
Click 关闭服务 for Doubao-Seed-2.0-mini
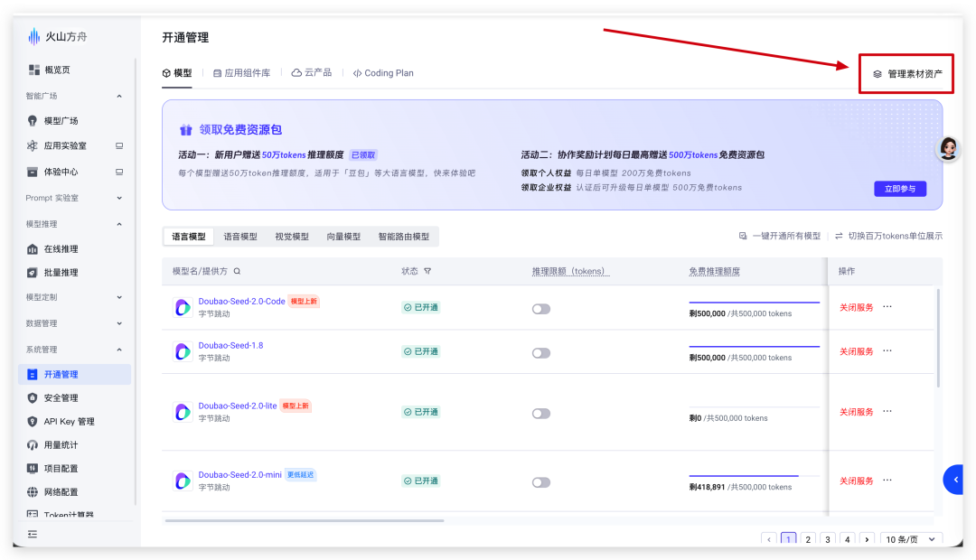(857, 481)
